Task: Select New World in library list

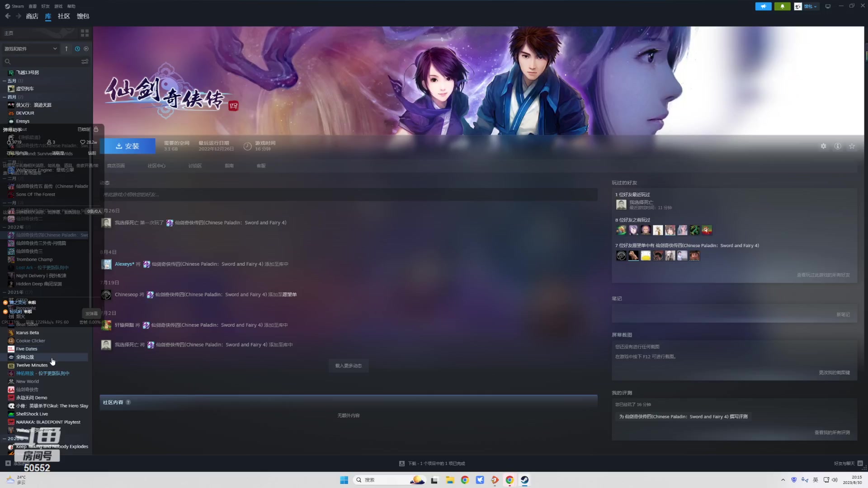Action: [x=27, y=382]
